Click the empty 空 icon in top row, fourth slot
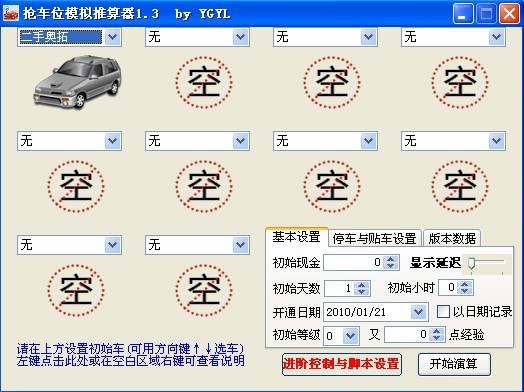 point(460,82)
